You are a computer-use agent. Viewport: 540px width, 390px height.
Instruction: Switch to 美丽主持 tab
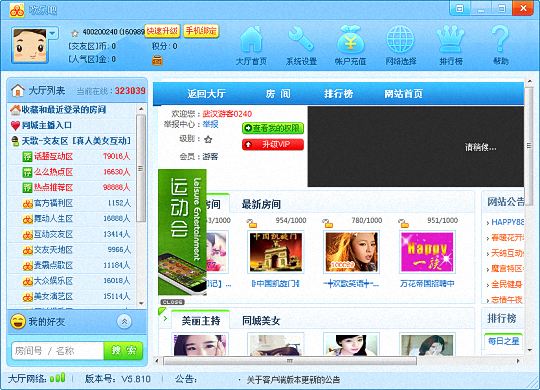click(201, 321)
